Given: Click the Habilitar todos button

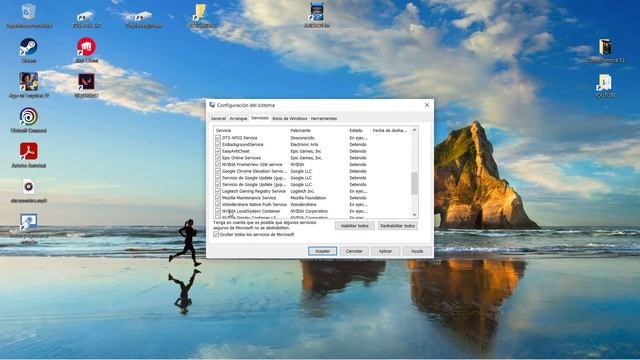Looking at the screenshot, I should [354, 226].
